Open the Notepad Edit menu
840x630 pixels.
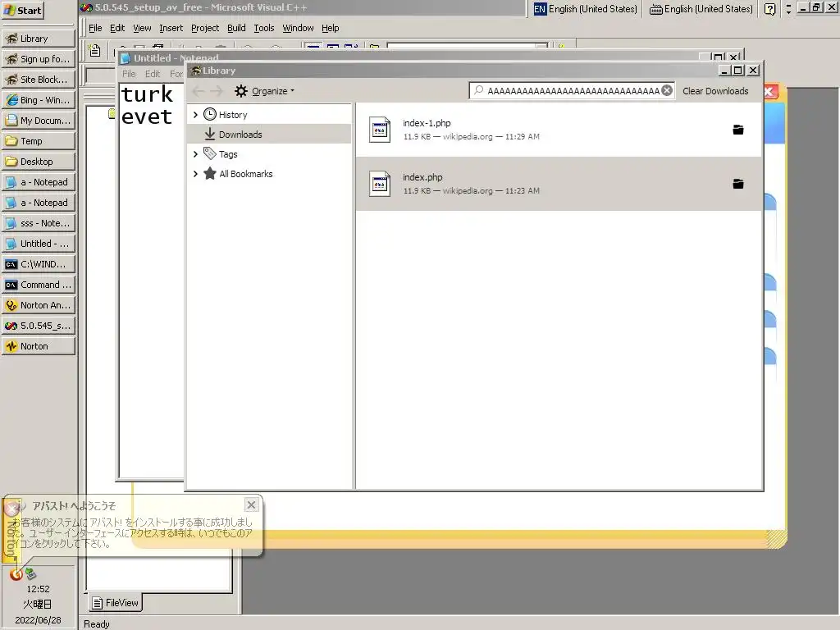[153, 74]
